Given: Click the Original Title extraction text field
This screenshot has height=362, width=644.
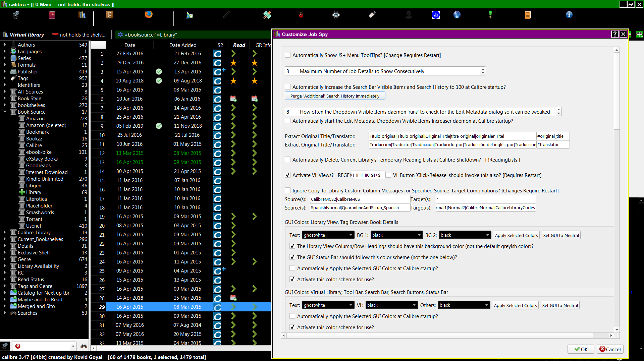Looking at the screenshot, I should click(x=452, y=136).
